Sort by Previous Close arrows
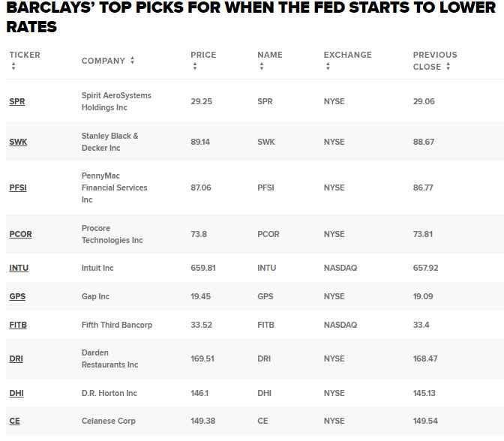 point(448,67)
